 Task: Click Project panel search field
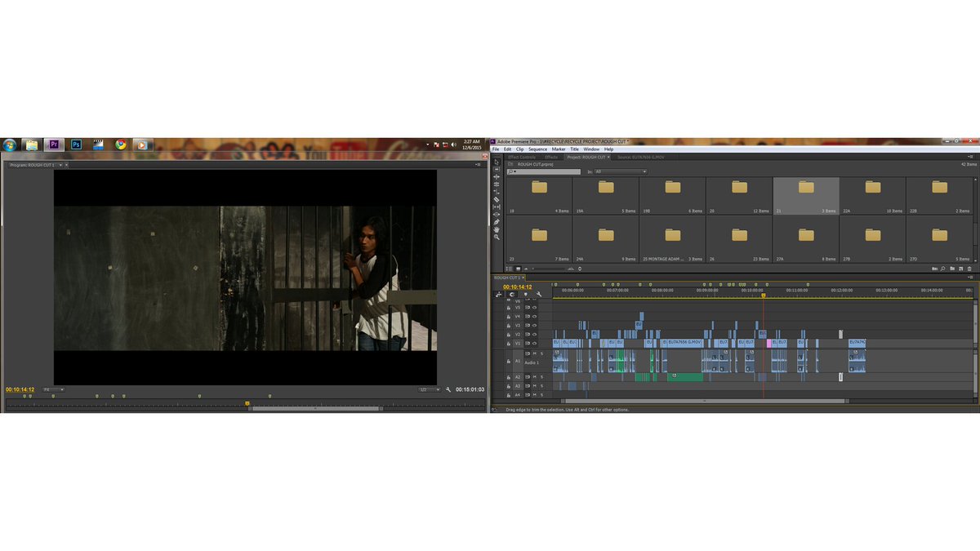pos(544,171)
